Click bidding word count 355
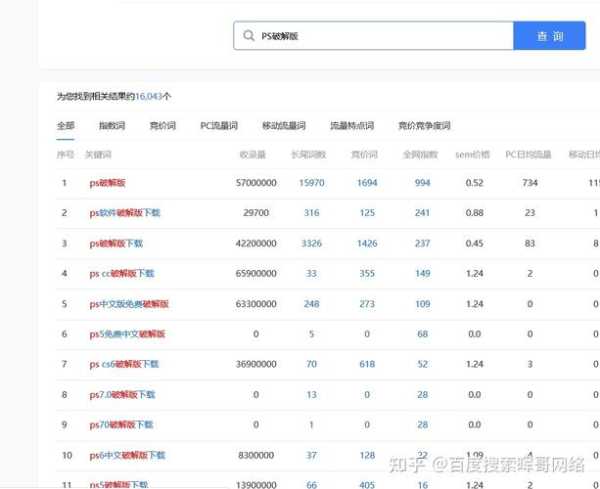Screen dimensions: 600x489 [367, 274]
